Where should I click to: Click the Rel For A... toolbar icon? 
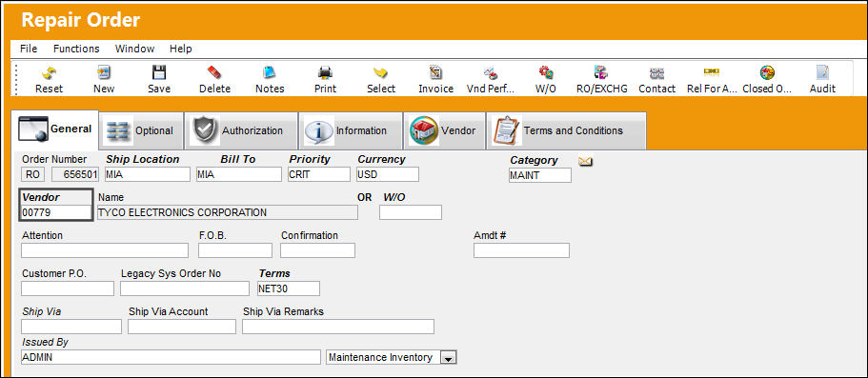(x=712, y=80)
